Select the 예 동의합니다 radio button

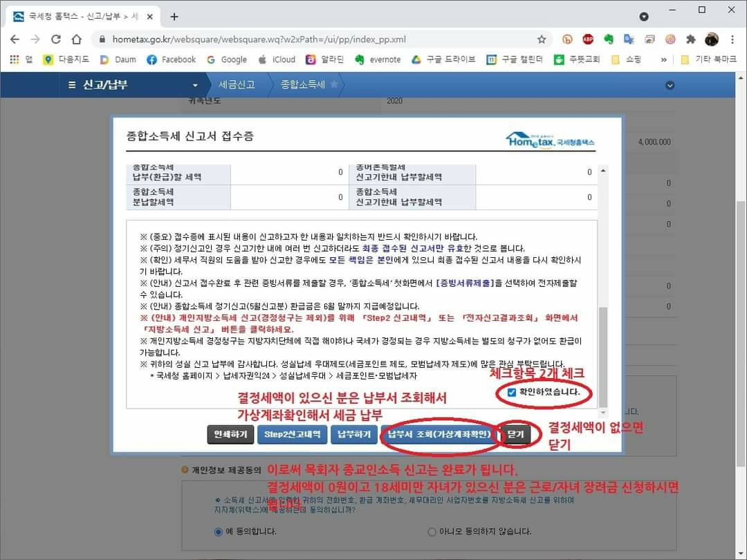219,532
